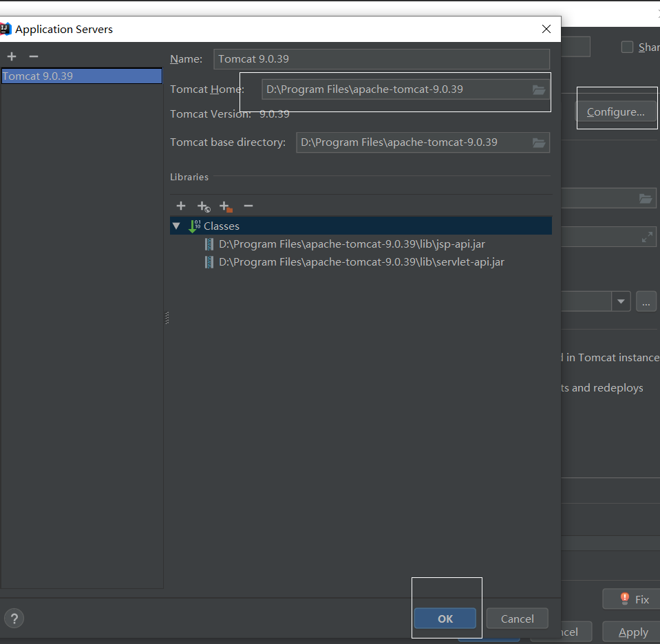Confirm with the OK button

coord(445,619)
